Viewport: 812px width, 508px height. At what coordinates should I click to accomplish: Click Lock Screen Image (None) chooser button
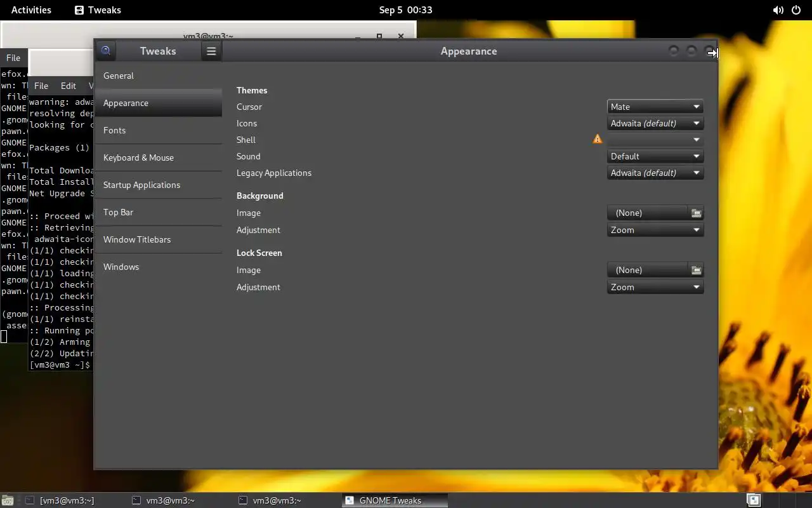click(648, 270)
